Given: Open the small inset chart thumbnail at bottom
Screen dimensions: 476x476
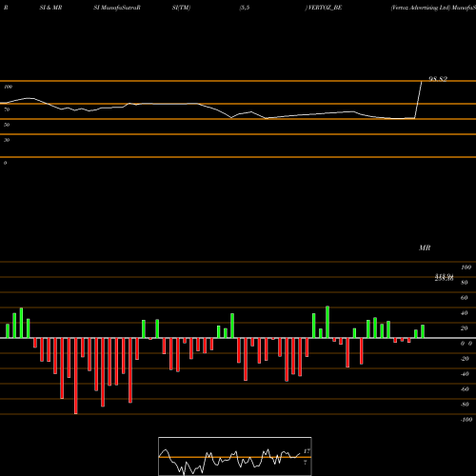Looking at the screenshot, I should (x=235, y=456).
